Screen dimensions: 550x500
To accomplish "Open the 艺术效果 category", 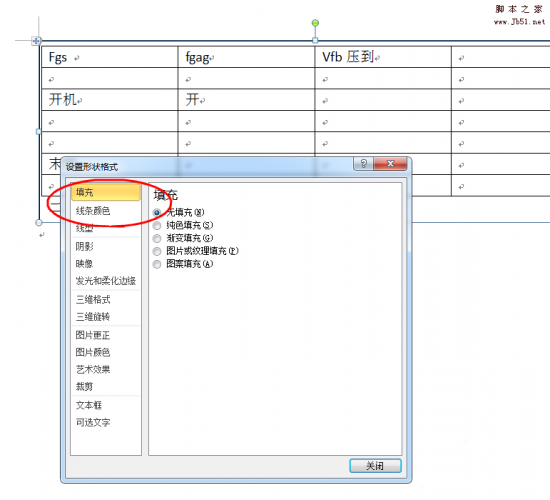I will [106, 369].
